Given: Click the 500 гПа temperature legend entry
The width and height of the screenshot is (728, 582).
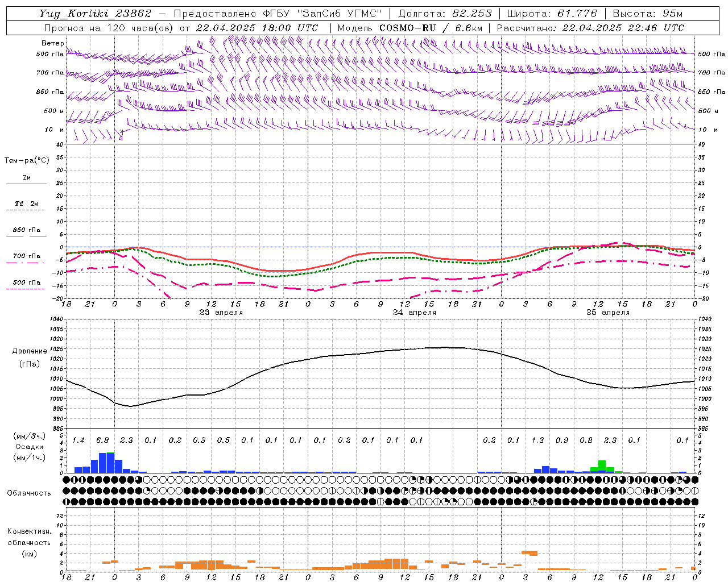Looking at the screenshot, I should coord(26,282).
